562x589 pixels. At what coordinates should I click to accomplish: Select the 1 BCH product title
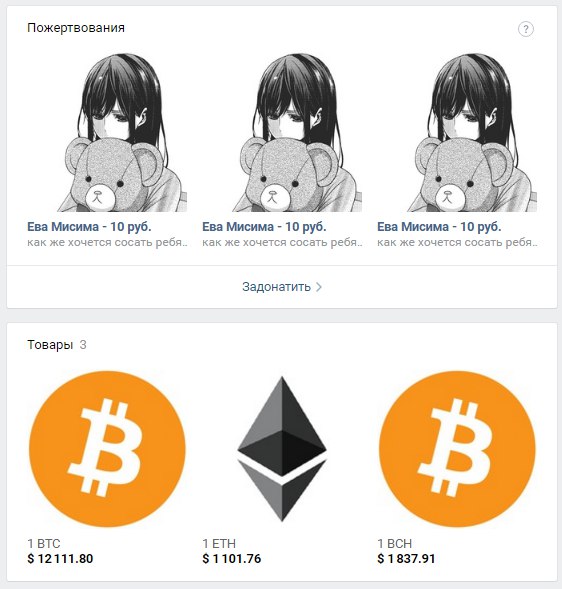pos(394,544)
